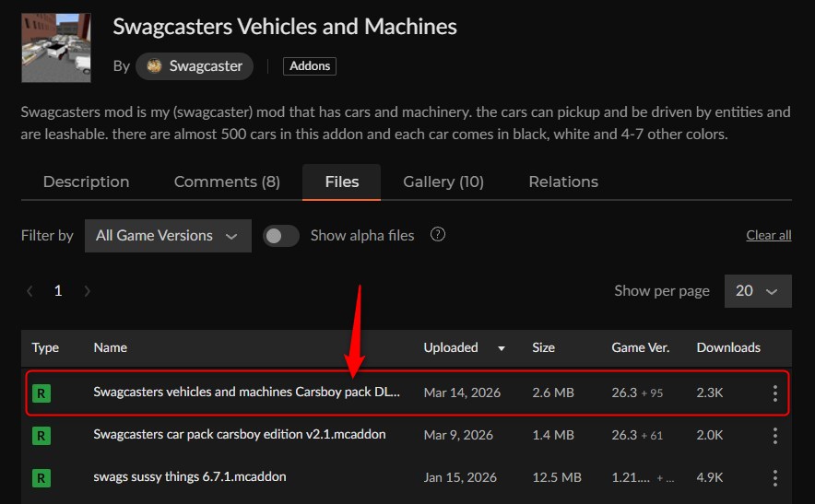
Task: Open the Gallery (10) tab
Action: [443, 182]
